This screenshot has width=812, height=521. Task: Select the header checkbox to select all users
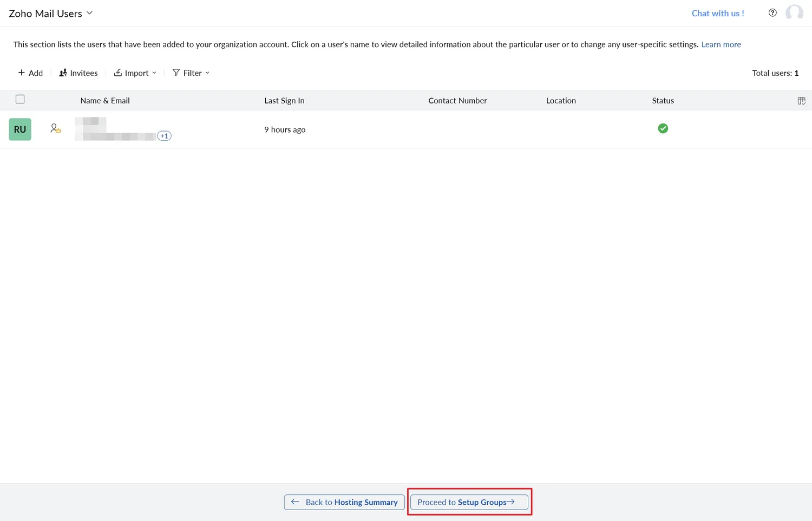(20, 99)
